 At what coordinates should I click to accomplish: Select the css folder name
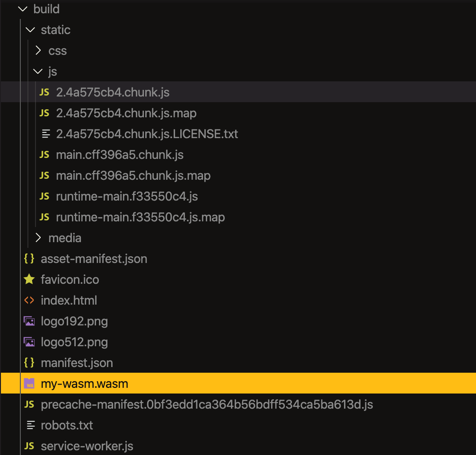pos(58,51)
